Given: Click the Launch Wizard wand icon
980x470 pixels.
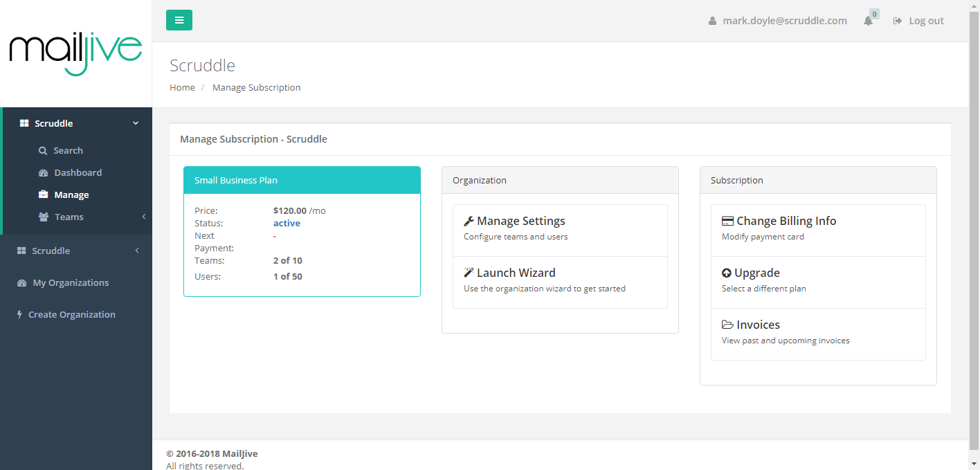Looking at the screenshot, I should tap(469, 273).
